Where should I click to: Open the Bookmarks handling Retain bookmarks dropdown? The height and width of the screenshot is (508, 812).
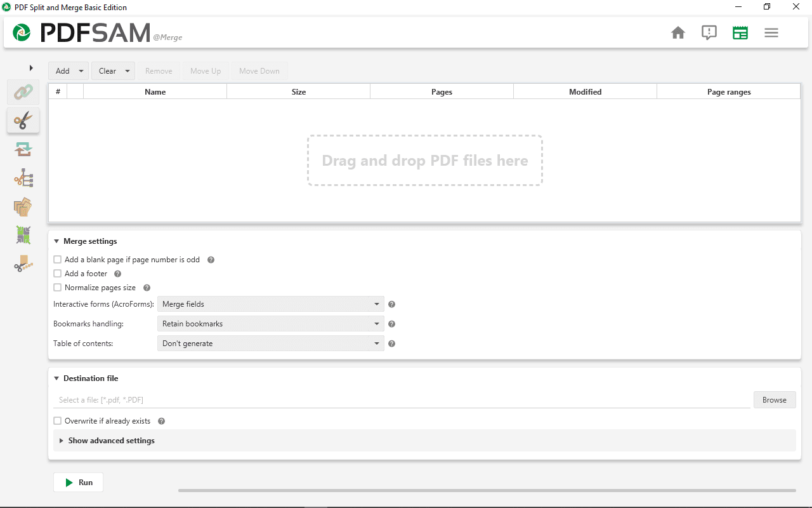point(271,324)
